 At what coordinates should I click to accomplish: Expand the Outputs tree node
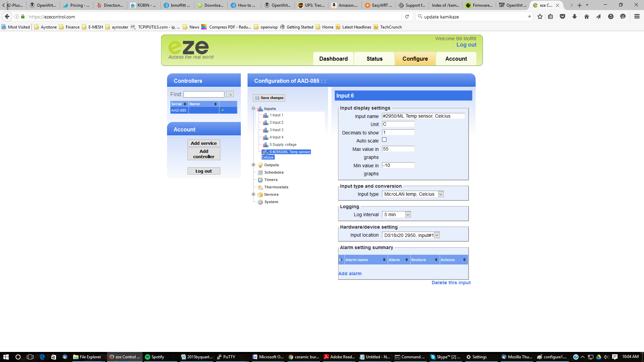tap(254, 165)
